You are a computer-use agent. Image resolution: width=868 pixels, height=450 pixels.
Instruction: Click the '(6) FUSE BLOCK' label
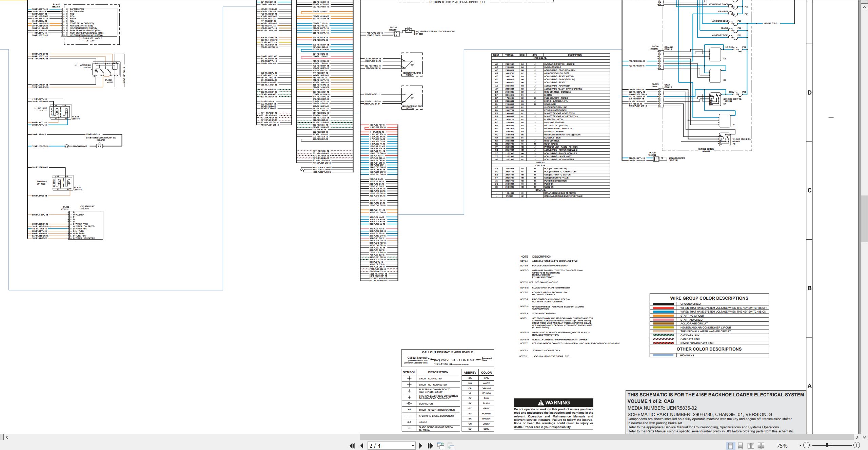pos(706,149)
